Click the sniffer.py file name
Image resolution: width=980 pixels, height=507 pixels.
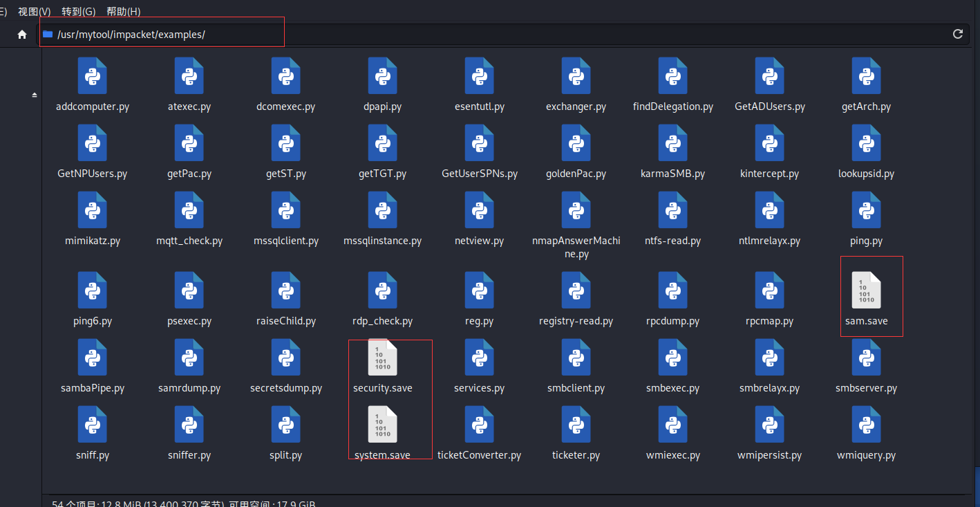point(189,456)
